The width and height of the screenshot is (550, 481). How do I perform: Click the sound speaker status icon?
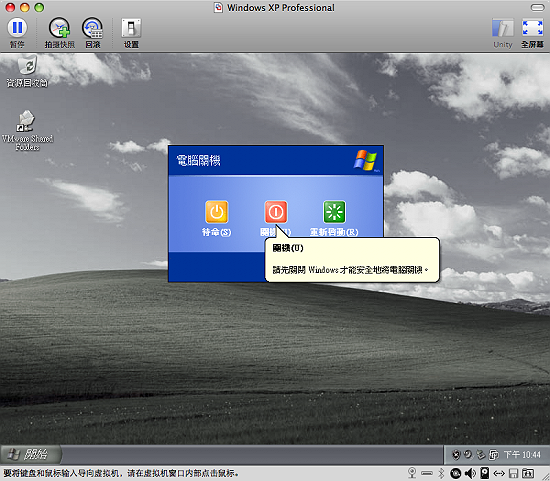pyautogui.click(x=470, y=474)
